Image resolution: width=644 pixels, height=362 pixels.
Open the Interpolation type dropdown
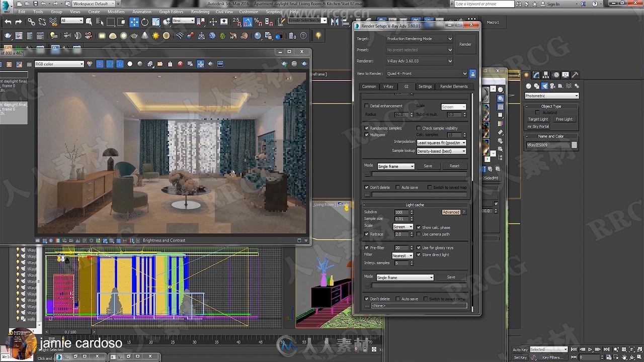point(441,143)
